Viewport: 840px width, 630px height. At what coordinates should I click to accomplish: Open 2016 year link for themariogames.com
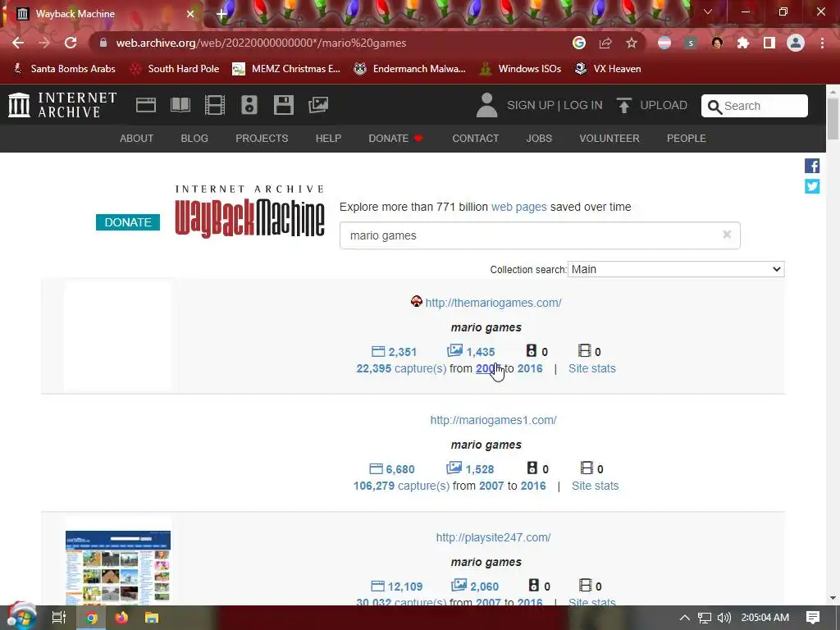pyautogui.click(x=530, y=368)
